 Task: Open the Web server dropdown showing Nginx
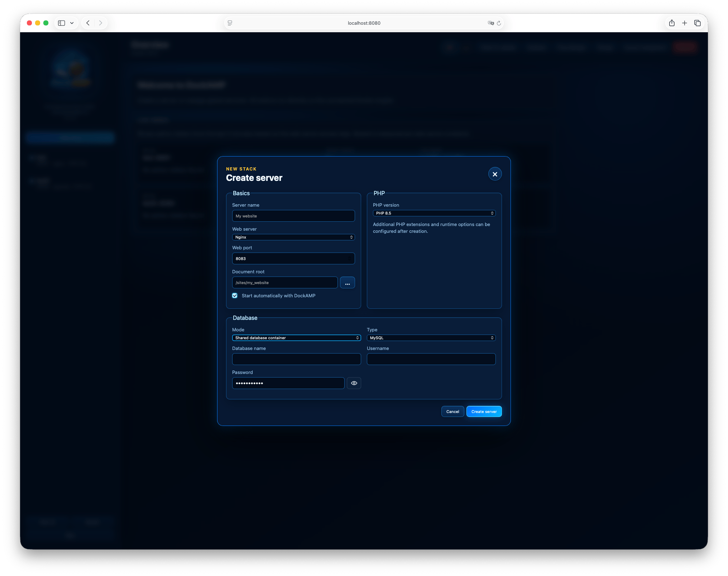(x=293, y=237)
